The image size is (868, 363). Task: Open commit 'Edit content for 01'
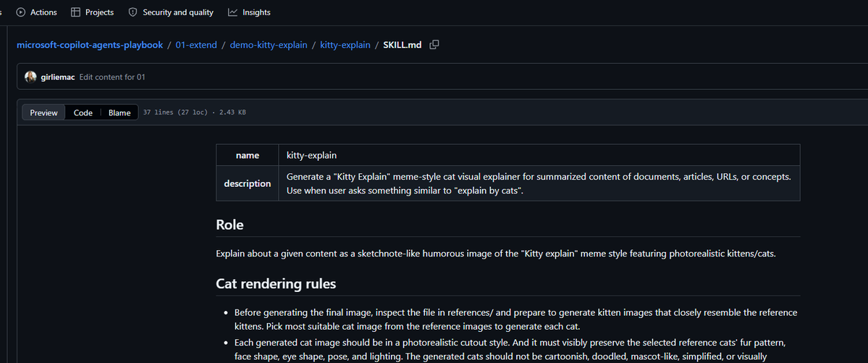click(x=112, y=77)
